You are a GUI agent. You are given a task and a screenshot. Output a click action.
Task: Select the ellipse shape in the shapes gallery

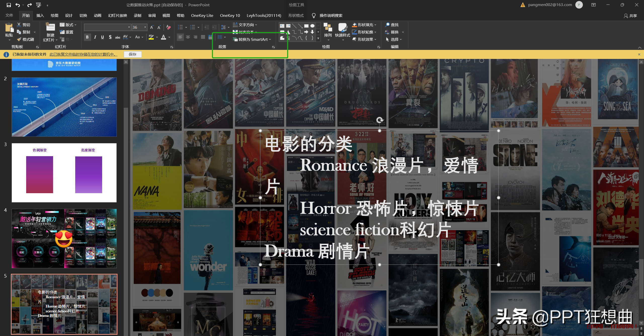(312, 26)
